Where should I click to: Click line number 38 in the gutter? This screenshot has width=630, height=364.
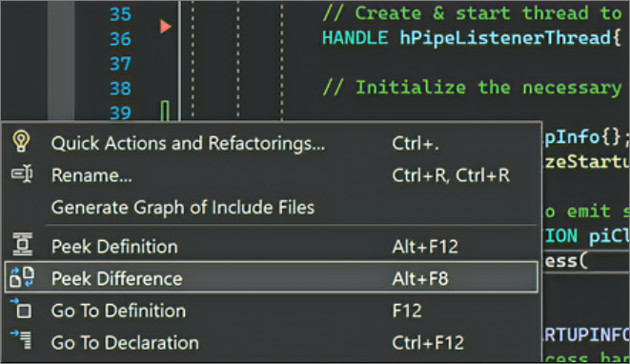120,89
